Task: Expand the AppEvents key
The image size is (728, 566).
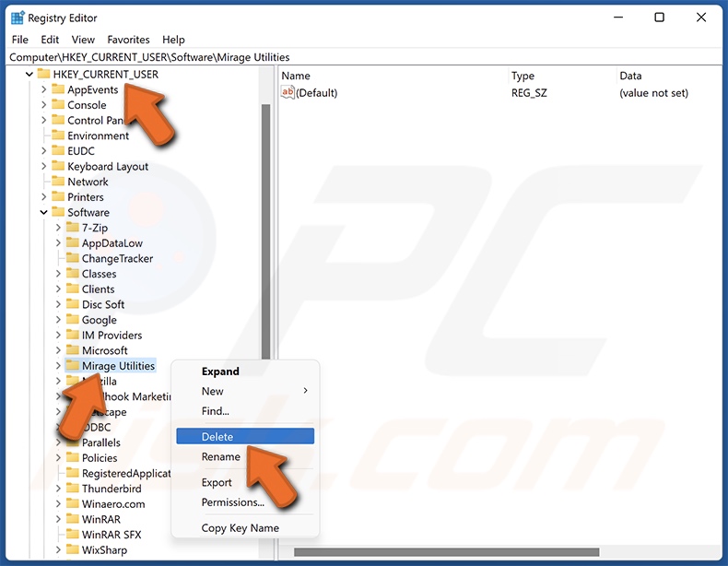Action: 43,89
